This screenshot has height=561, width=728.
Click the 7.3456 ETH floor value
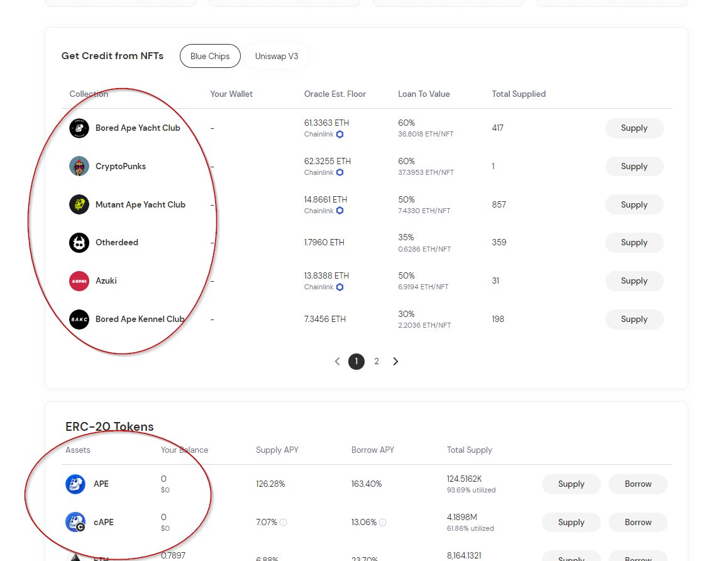pyautogui.click(x=324, y=319)
